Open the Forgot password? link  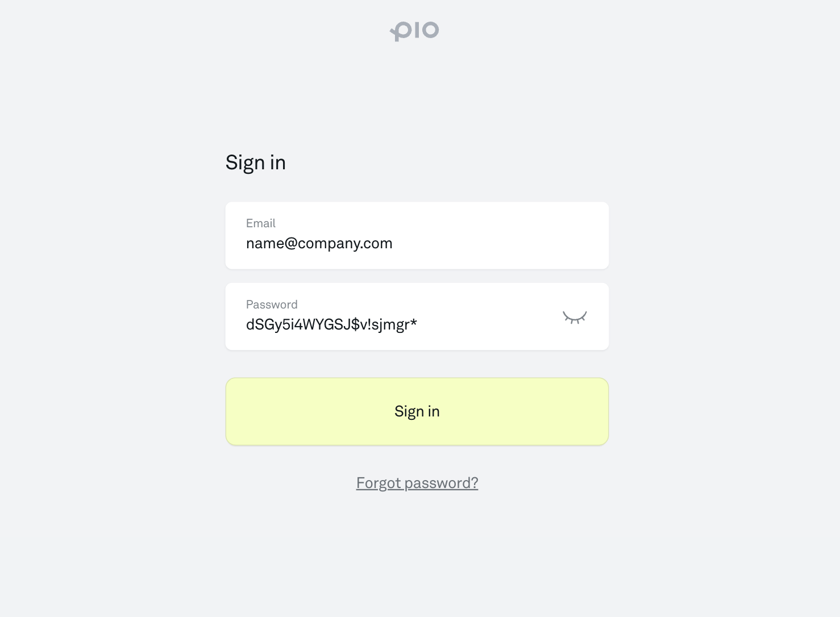(417, 483)
